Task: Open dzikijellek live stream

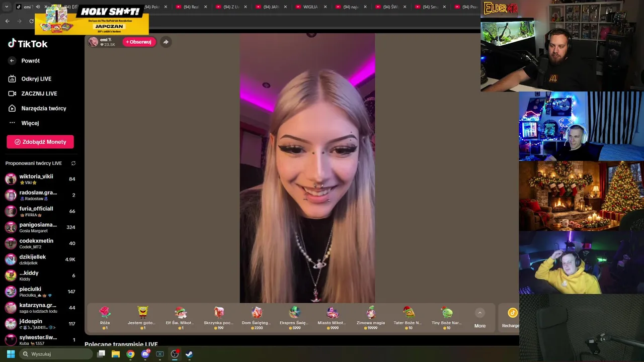Action: pyautogui.click(x=40, y=259)
